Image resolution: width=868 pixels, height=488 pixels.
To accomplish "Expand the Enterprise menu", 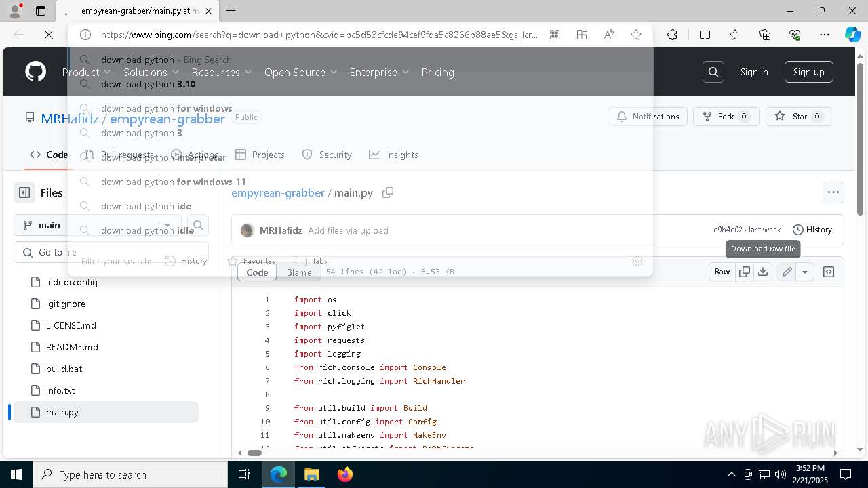I will (379, 72).
